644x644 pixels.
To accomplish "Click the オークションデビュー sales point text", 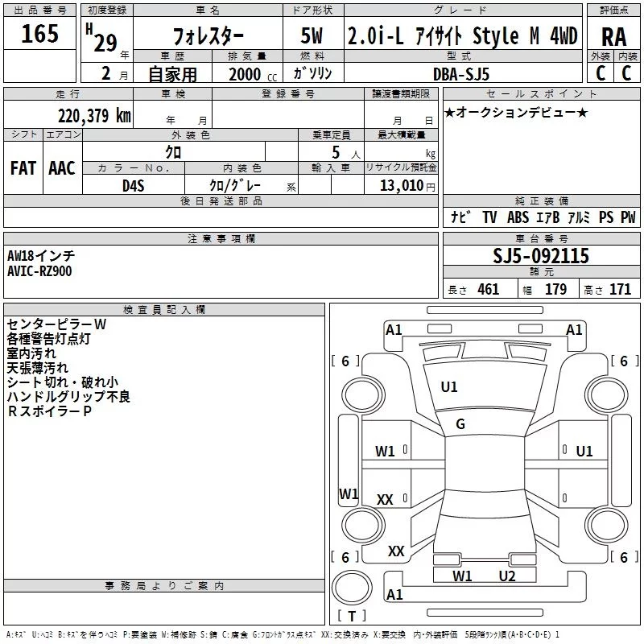I will pyautogui.click(x=516, y=112).
